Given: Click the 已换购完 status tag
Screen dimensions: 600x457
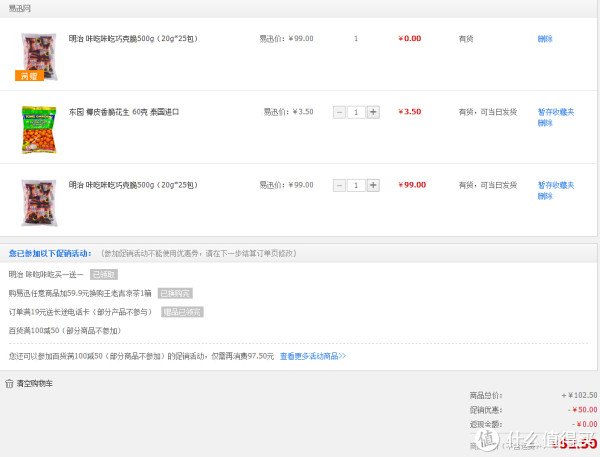Looking at the screenshot, I should pyautogui.click(x=175, y=293).
